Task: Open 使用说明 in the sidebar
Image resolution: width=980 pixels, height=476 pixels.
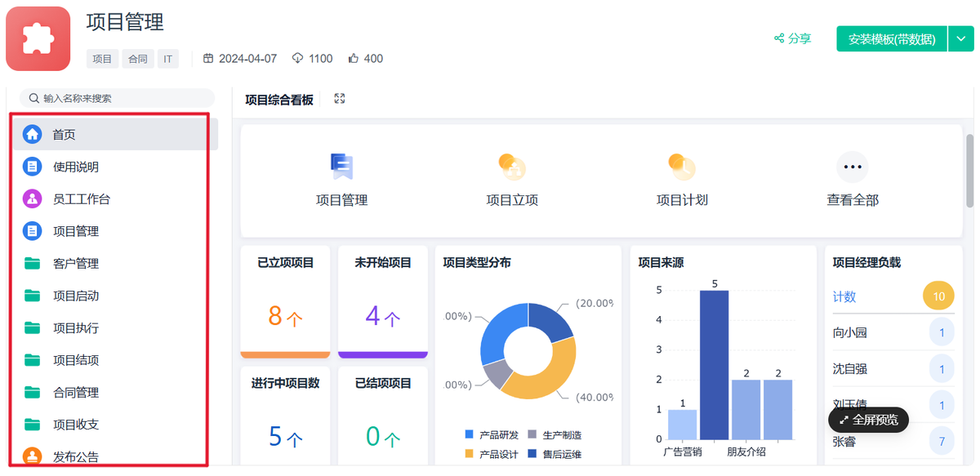Action: click(76, 167)
